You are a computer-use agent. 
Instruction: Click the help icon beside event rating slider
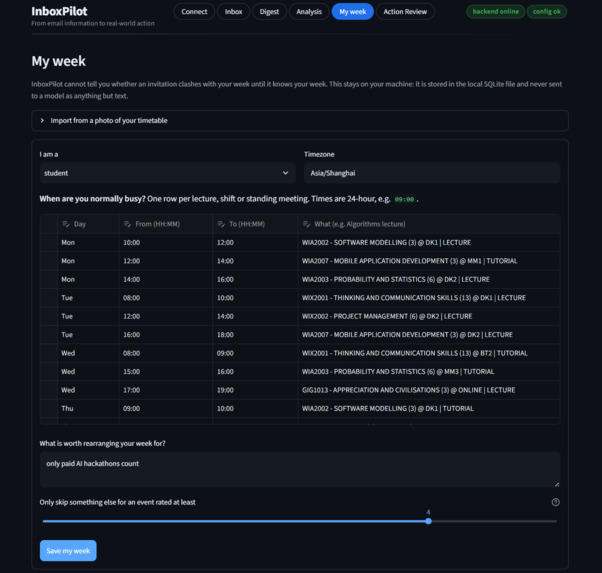[x=556, y=502]
